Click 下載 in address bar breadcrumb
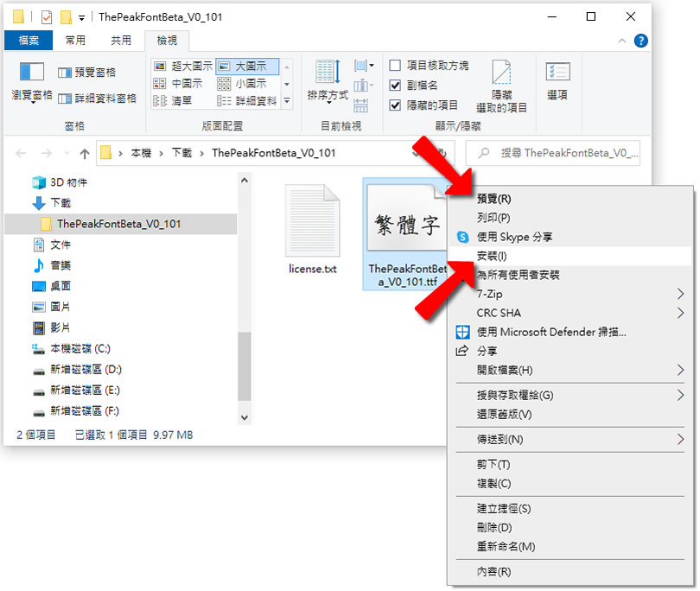Image resolution: width=700 pixels, height=591 pixels. pyautogui.click(x=182, y=153)
